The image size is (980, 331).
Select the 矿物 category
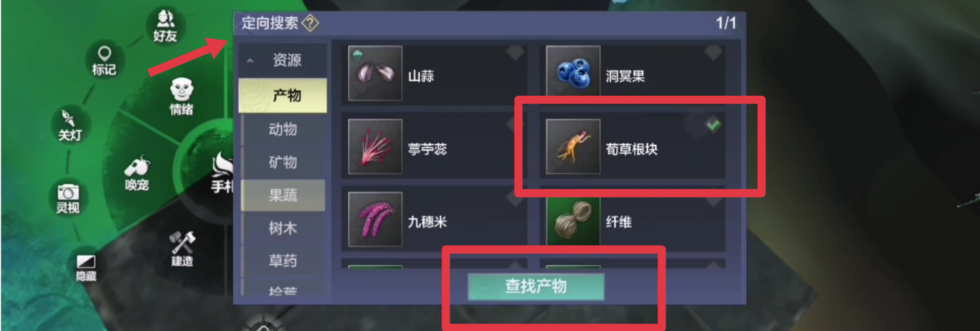(283, 162)
